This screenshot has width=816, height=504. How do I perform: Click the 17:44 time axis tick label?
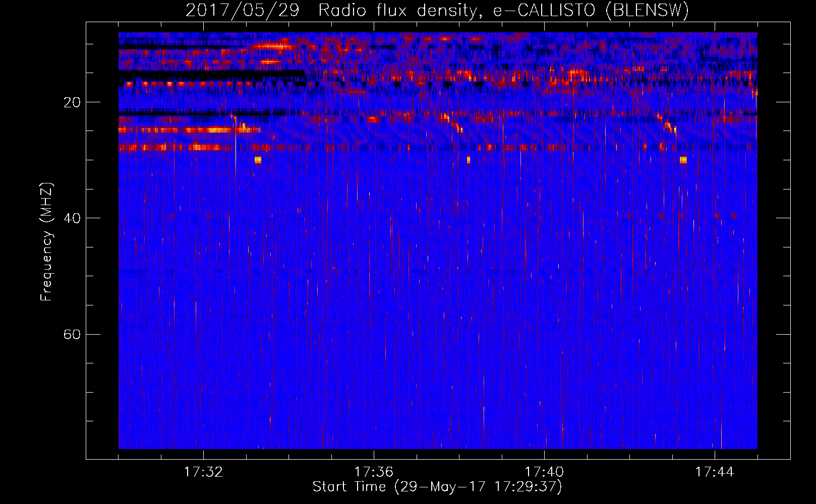coord(715,472)
